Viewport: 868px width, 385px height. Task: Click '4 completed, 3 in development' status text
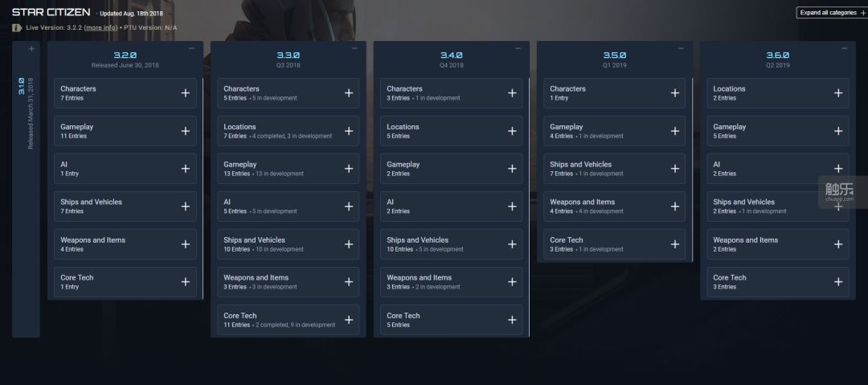pos(293,137)
